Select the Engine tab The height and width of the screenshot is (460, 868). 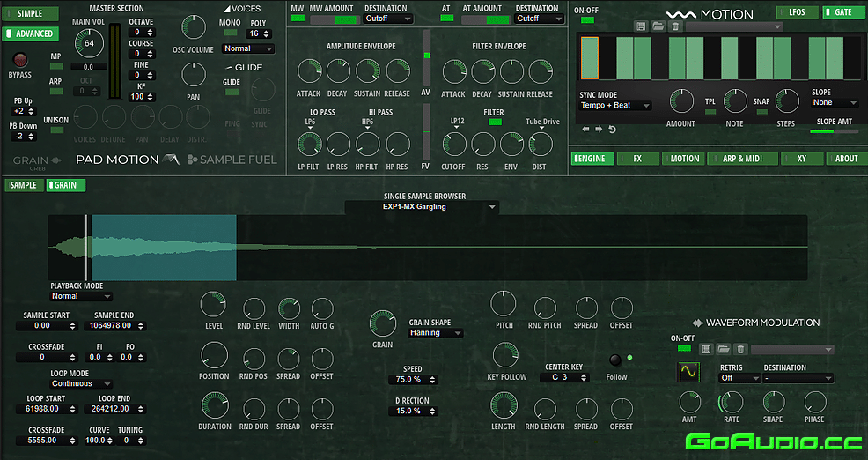[592, 159]
